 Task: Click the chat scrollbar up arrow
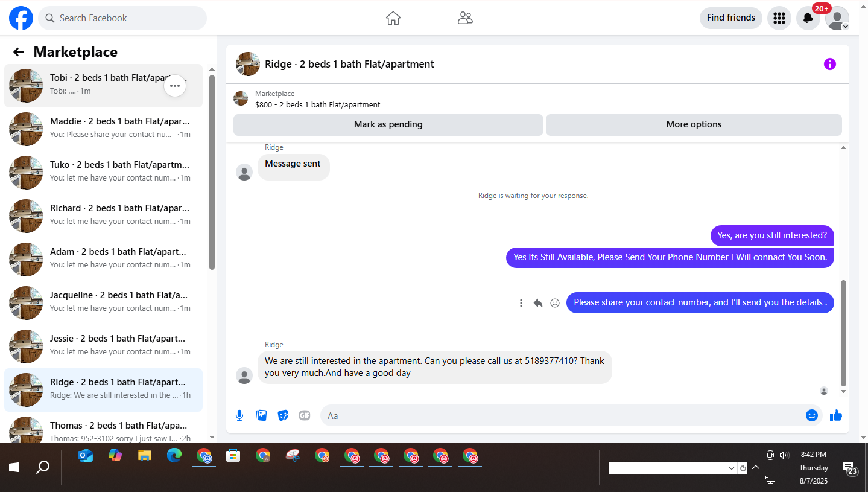[x=844, y=148]
